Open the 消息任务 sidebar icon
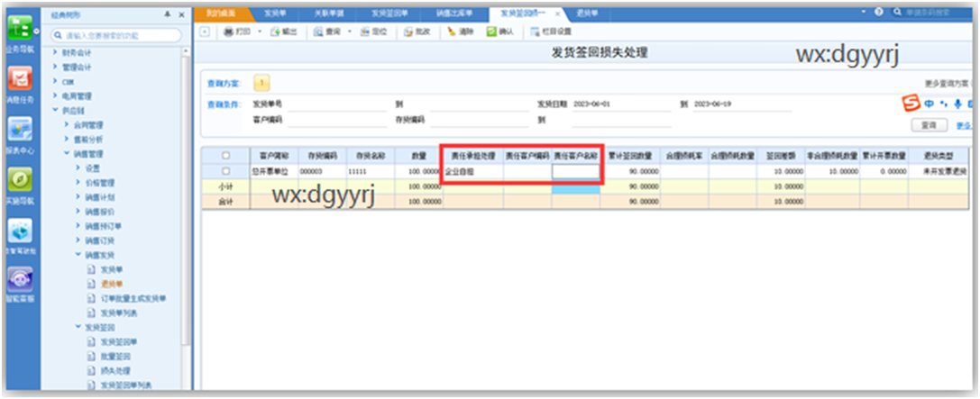 click(19, 78)
